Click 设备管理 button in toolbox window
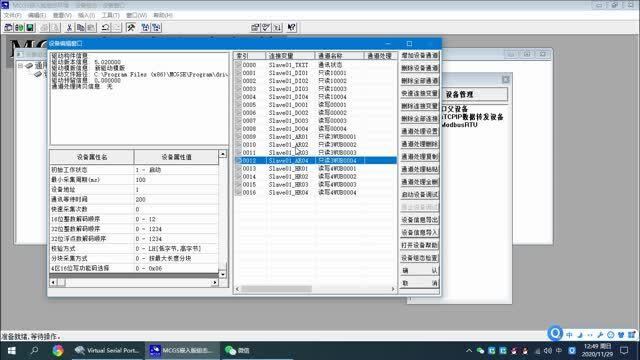This screenshot has height=360, width=640. 475,94
